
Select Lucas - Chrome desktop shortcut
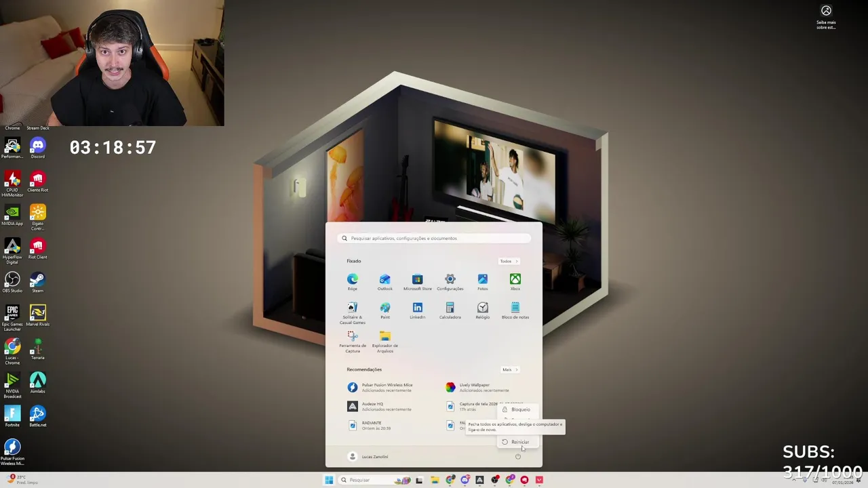[x=12, y=352]
